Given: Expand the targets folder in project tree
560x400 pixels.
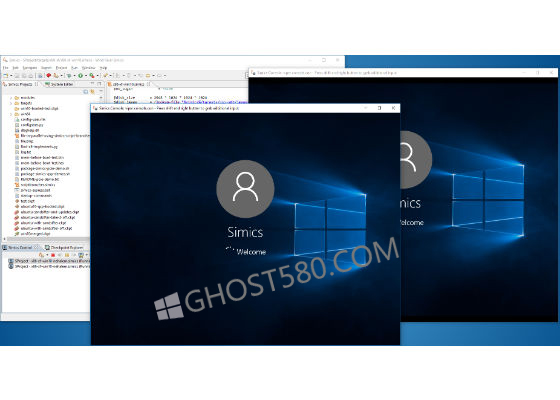Looking at the screenshot, I should click(x=11, y=103).
